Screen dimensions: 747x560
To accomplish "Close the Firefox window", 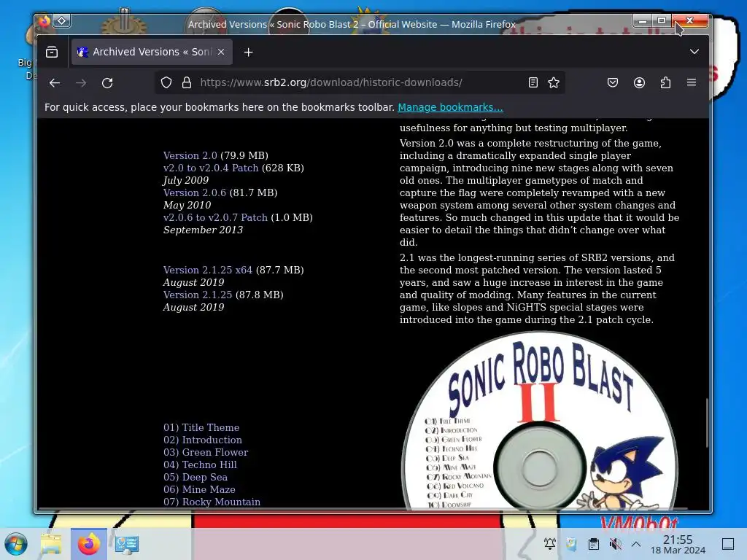I will [x=689, y=20].
